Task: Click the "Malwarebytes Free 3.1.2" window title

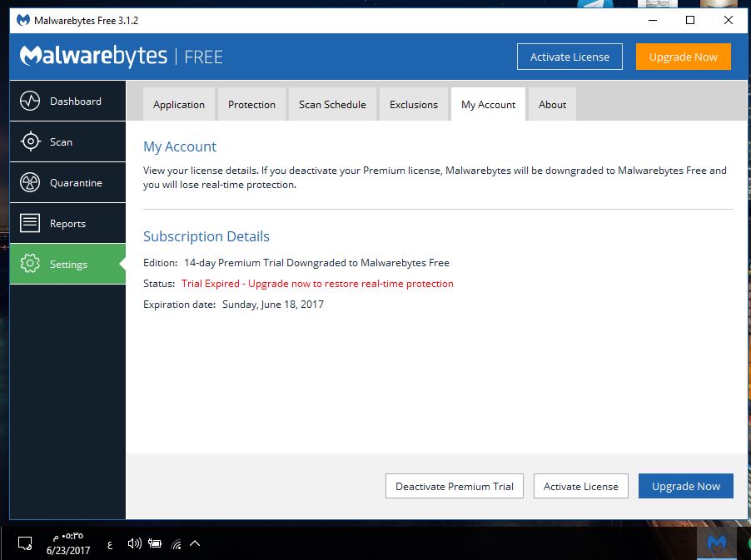Action: (87, 21)
